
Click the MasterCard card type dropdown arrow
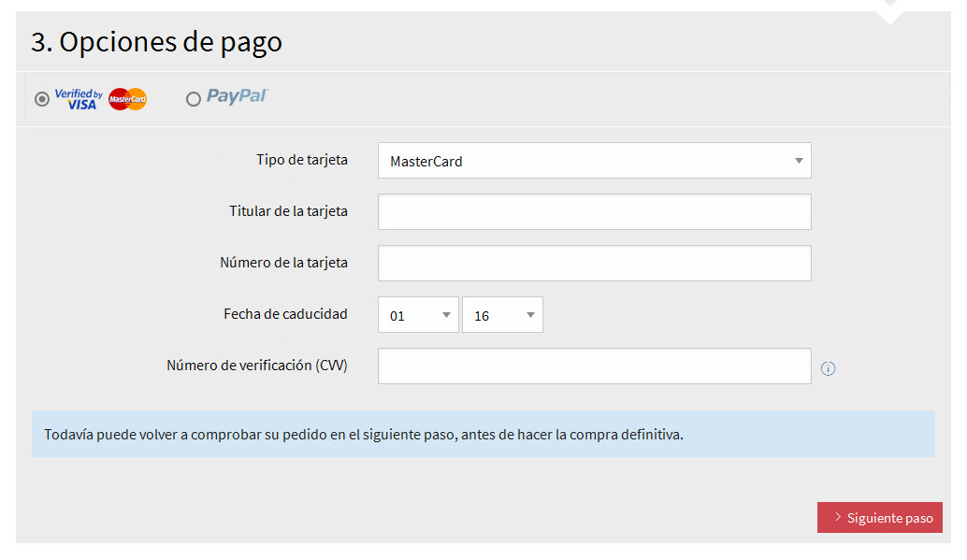coord(799,161)
